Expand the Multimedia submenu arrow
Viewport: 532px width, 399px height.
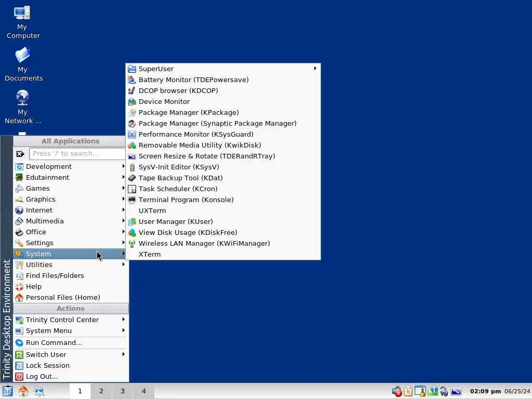click(x=123, y=221)
